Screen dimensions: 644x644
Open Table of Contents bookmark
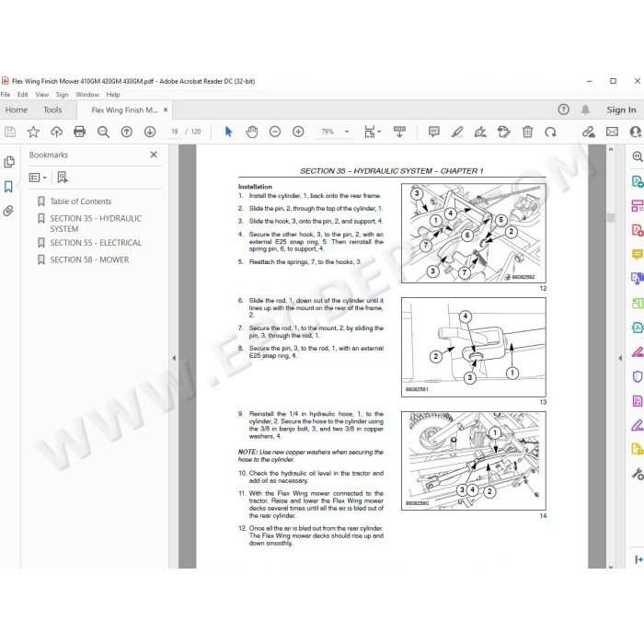pos(81,201)
